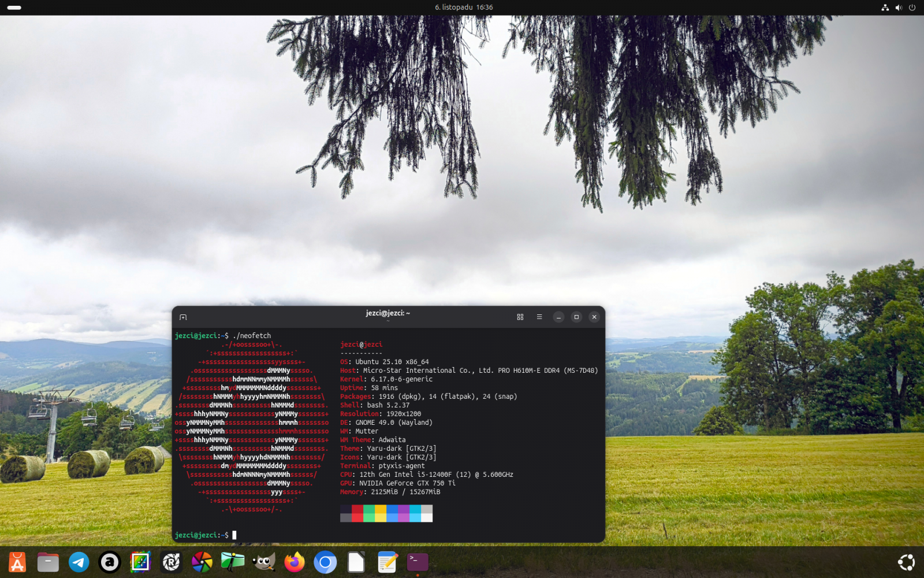Image resolution: width=924 pixels, height=578 pixels.
Task: Click the light green swatch in bottom palette row
Action: [x=369, y=518]
